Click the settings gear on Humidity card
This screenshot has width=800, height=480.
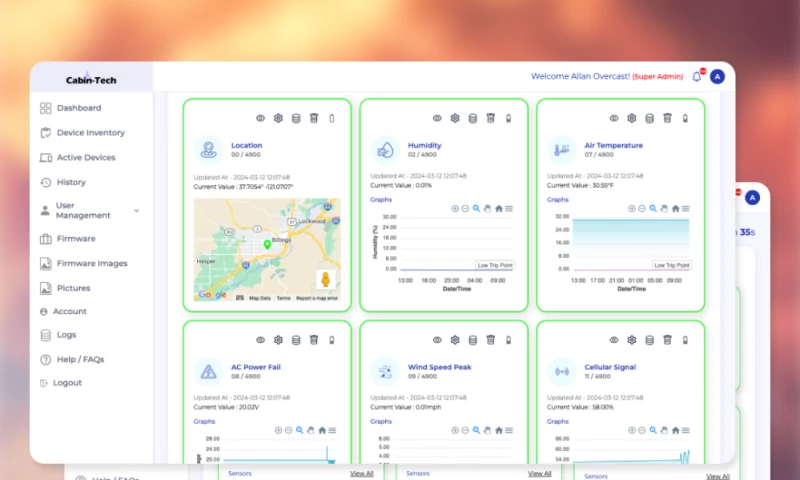click(455, 118)
